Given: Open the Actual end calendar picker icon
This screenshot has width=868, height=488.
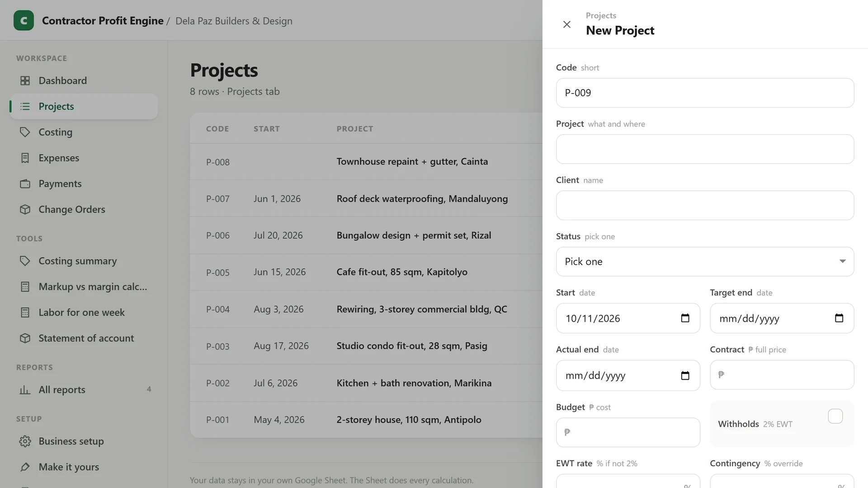Looking at the screenshot, I should [685, 375].
